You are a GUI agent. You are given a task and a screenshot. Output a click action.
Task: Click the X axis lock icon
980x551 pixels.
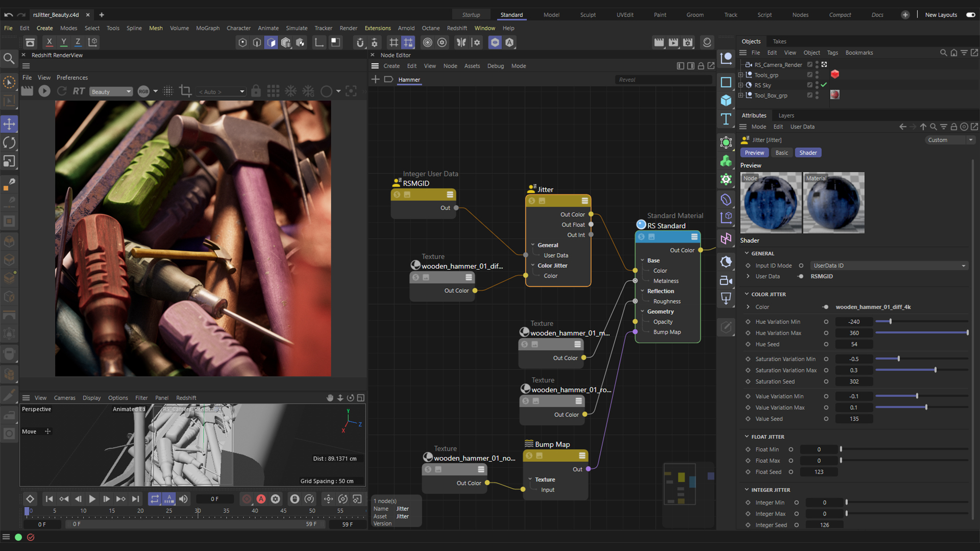(49, 42)
